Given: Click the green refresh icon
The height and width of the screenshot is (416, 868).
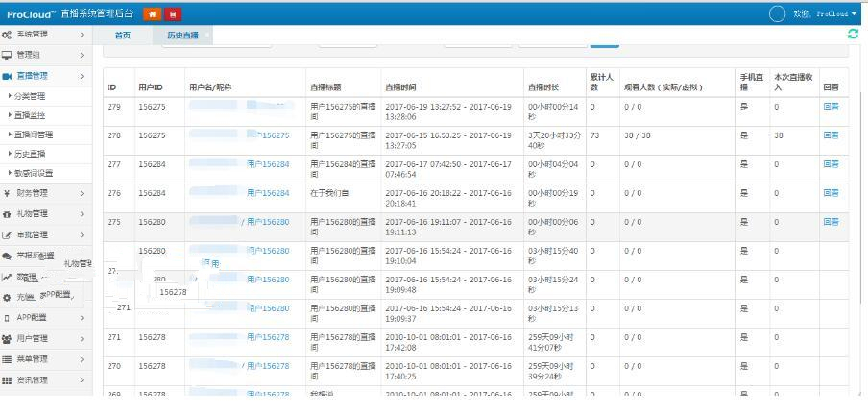Looking at the screenshot, I should pos(853,35).
